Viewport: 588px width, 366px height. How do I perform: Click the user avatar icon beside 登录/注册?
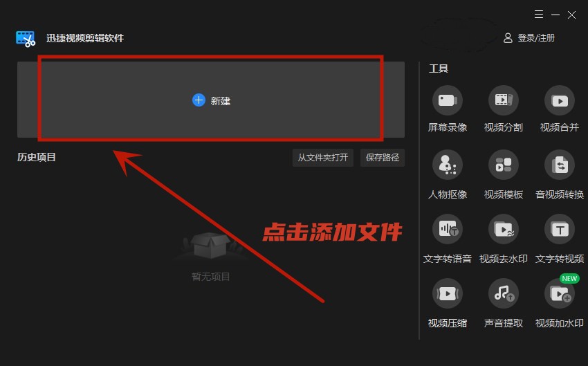pyautogui.click(x=508, y=38)
